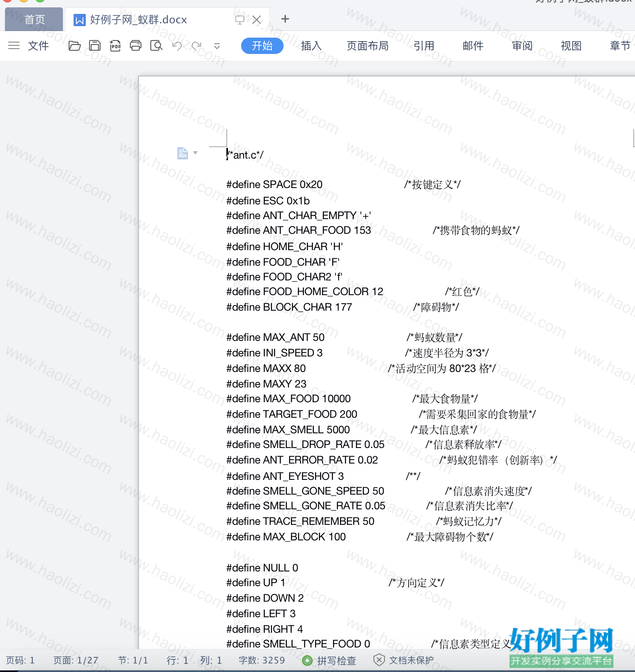This screenshot has height=672, width=635.
Task: Click the line #define TRACE_REMEMBER 50
Action: tap(300, 521)
